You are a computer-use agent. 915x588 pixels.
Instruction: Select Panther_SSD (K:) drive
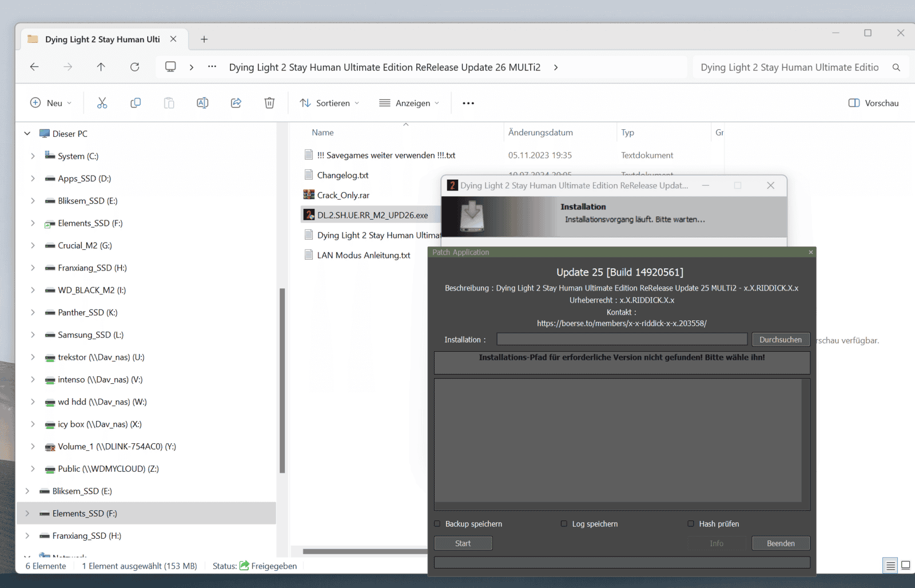point(87,312)
